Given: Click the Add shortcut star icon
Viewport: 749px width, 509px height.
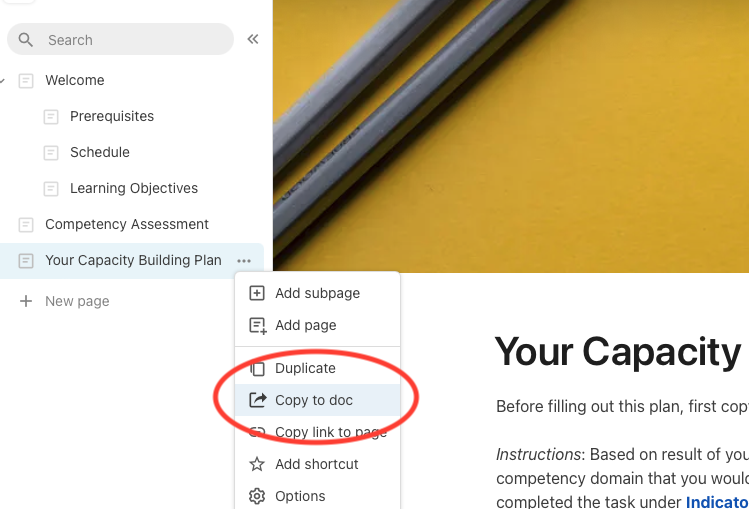Looking at the screenshot, I should (257, 464).
